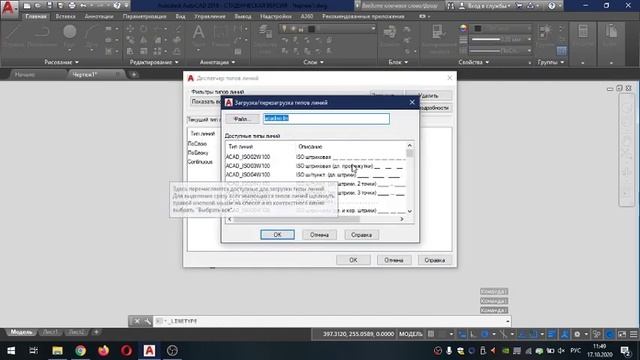Click the Файл... button in load dialog
This screenshot has height=360, width=640.
tap(242, 119)
